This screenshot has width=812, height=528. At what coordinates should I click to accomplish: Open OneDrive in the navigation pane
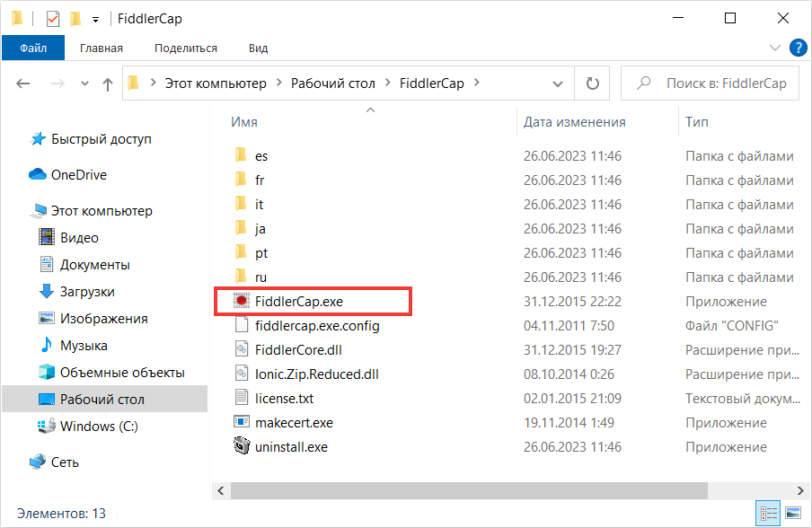[68, 175]
